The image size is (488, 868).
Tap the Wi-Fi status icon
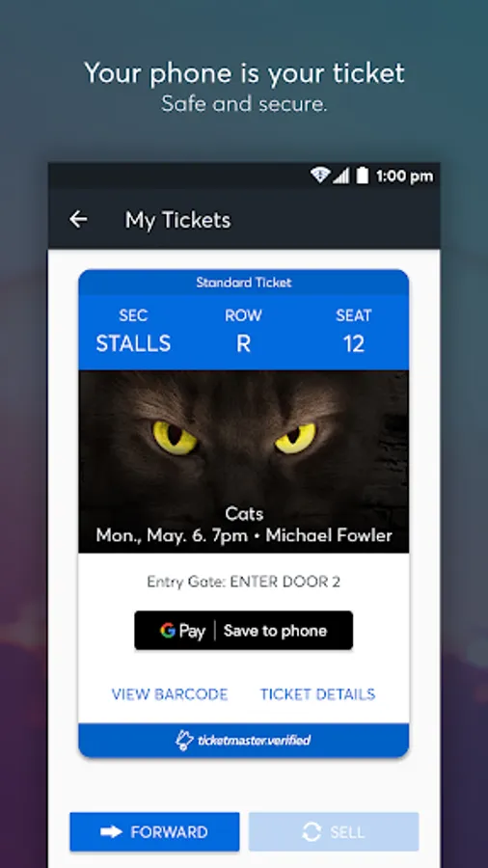(x=320, y=176)
